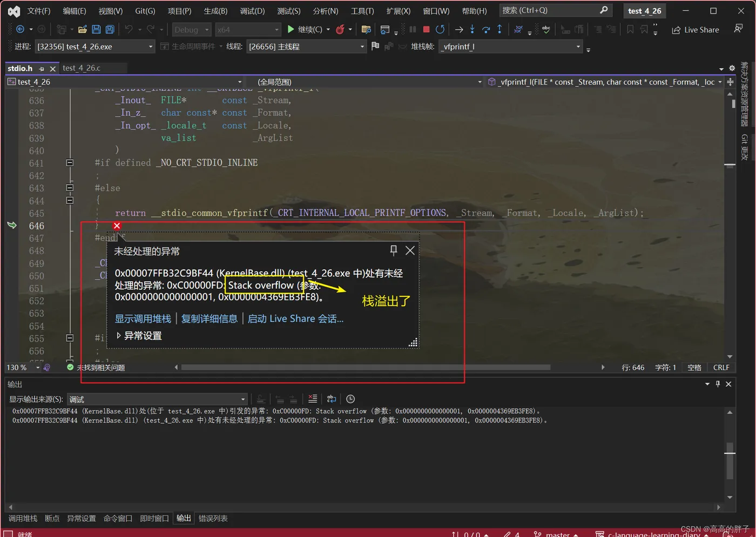
Task: Open stack frame dropdown _vfprintf_l
Action: coord(511,46)
